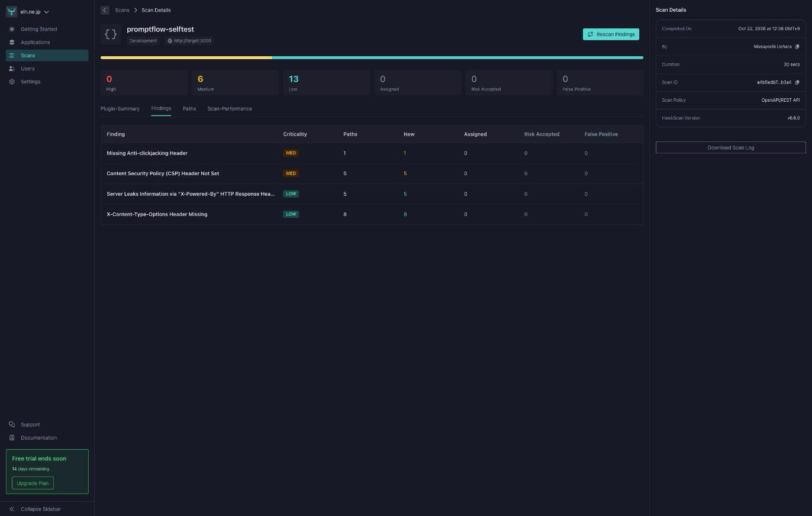
Task: Click the High findings count card
Action: pyautogui.click(x=144, y=83)
